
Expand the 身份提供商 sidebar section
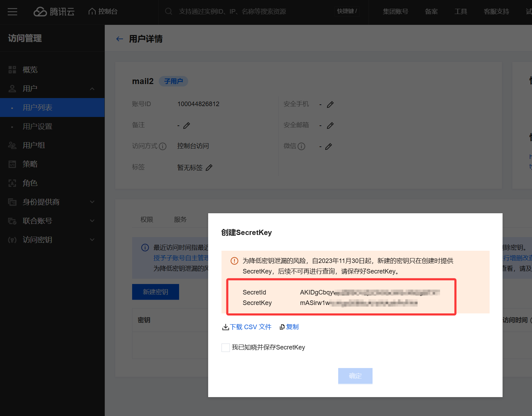pyautogui.click(x=92, y=202)
